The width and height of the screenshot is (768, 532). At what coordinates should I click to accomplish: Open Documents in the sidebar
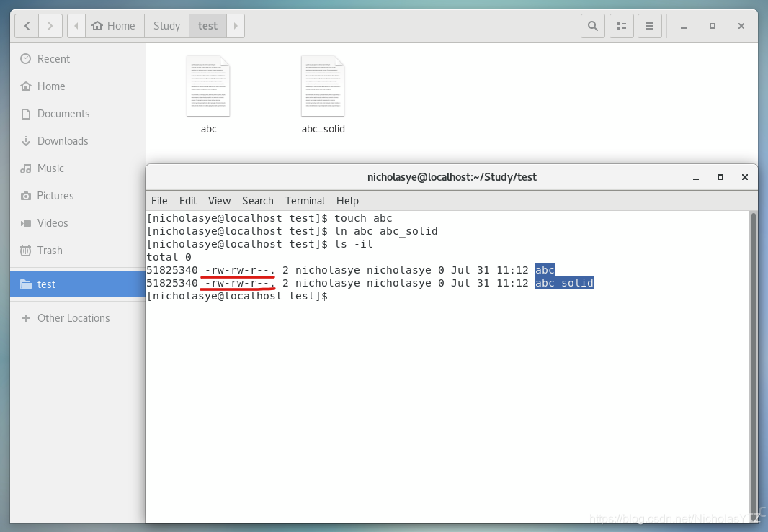(x=77, y=114)
